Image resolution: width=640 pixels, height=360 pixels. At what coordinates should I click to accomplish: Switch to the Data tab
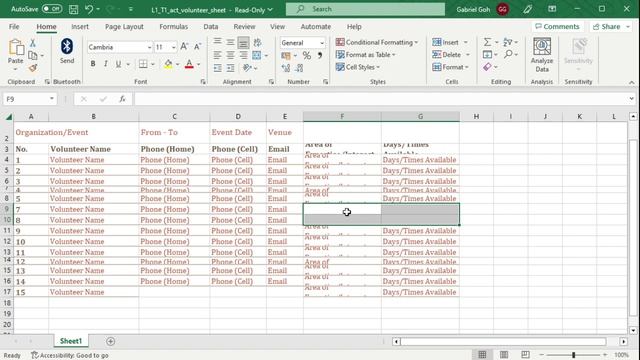(x=211, y=27)
